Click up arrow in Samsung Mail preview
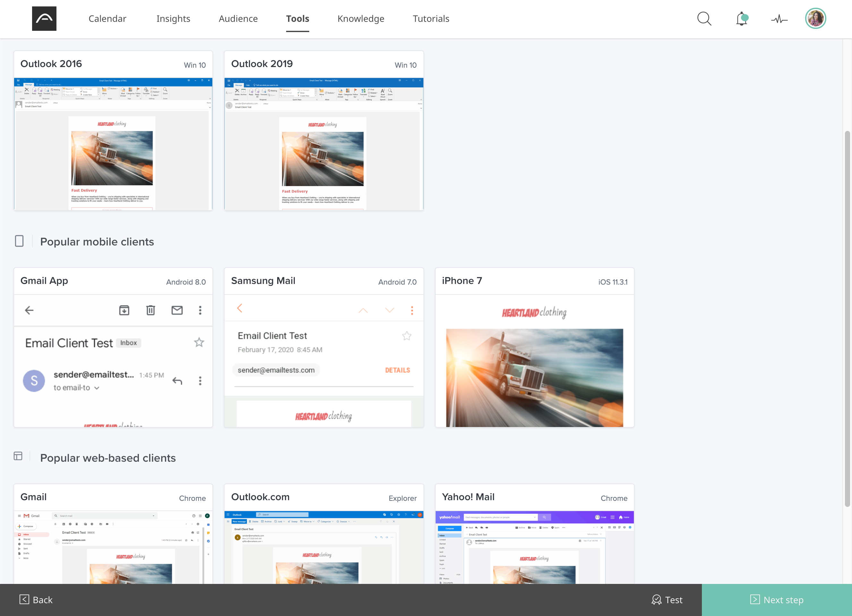The image size is (852, 616). (x=363, y=310)
